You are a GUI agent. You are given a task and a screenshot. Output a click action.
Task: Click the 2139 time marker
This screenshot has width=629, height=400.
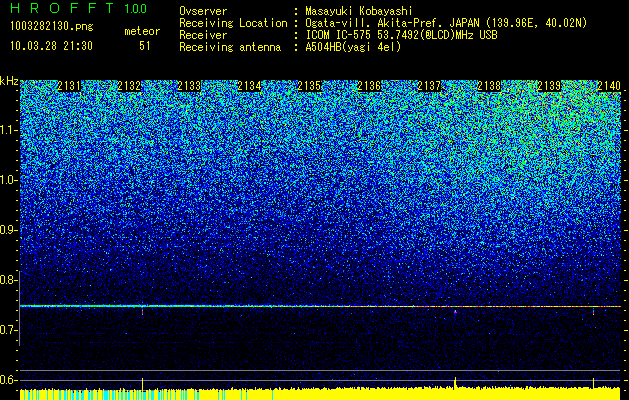[x=549, y=86]
